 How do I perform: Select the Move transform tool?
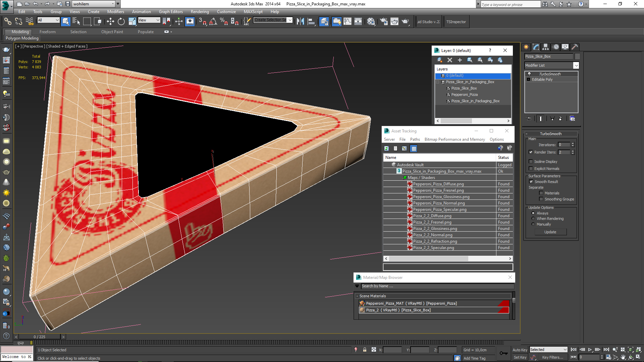click(110, 22)
